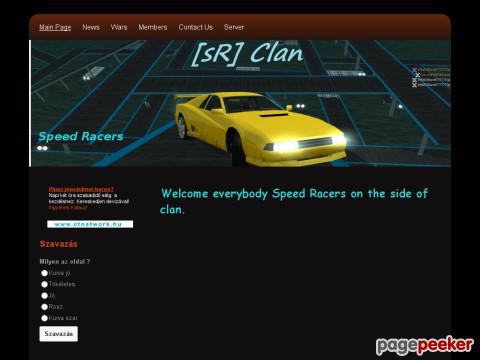This screenshot has width=480, height=360.
Task: Navigate to the Server page
Action: 234,27
